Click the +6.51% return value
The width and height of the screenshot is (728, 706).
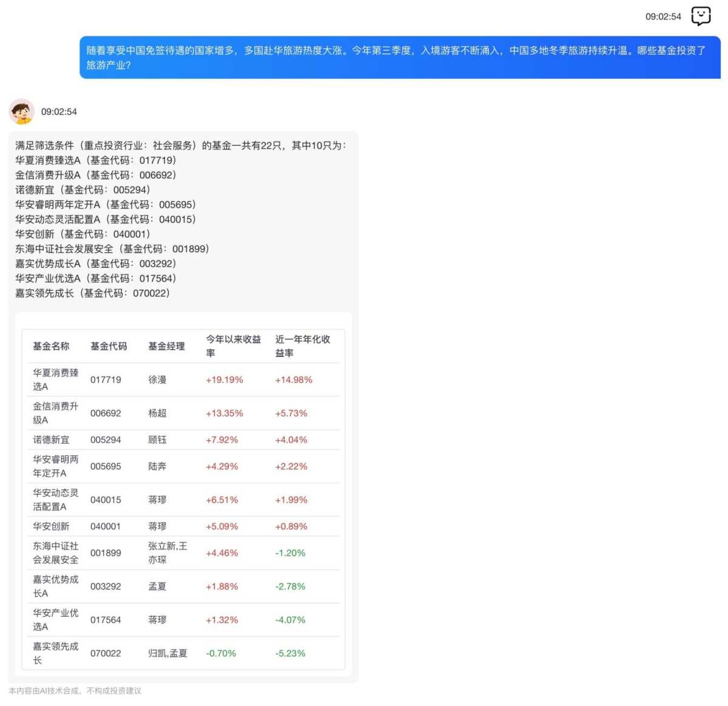[x=222, y=500]
